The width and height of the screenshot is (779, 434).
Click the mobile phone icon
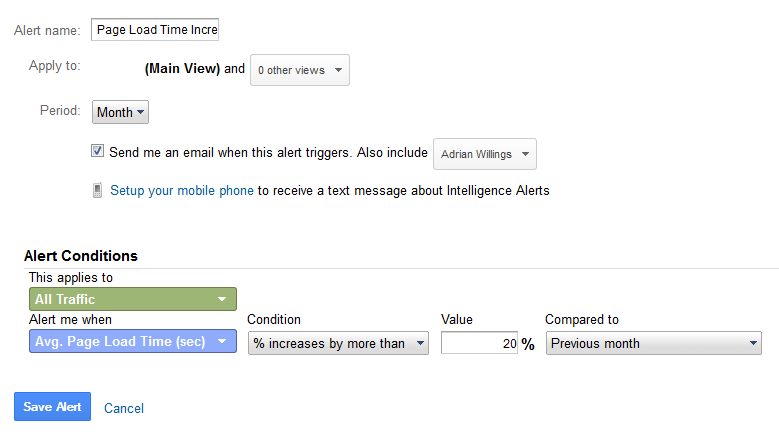pyautogui.click(x=97, y=190)
